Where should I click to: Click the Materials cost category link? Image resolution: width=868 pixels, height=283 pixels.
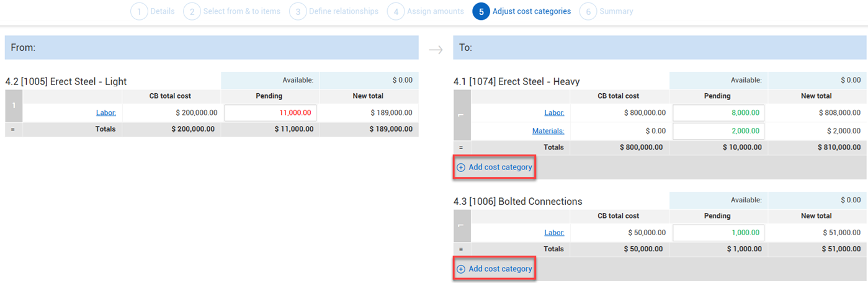[547, 131]
